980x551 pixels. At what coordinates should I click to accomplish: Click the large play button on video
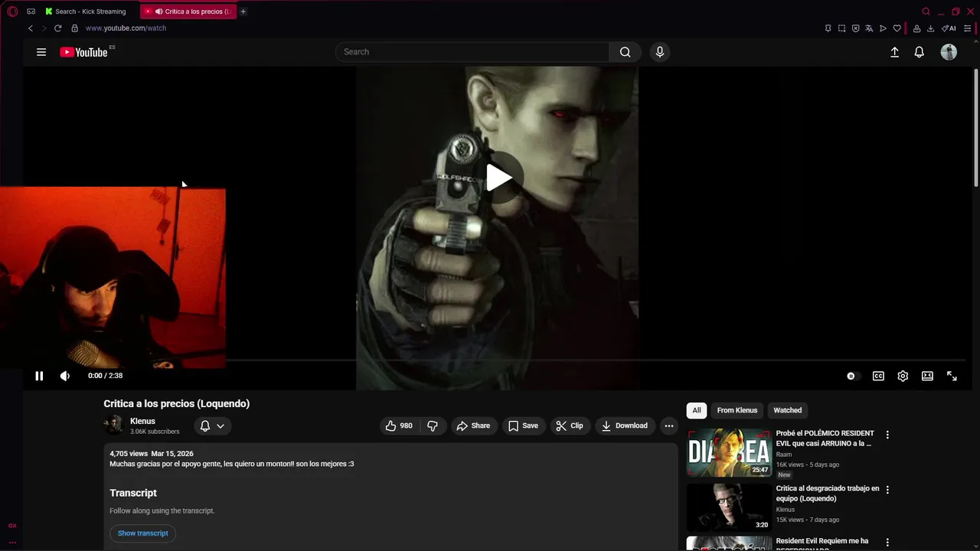[499, 178]
